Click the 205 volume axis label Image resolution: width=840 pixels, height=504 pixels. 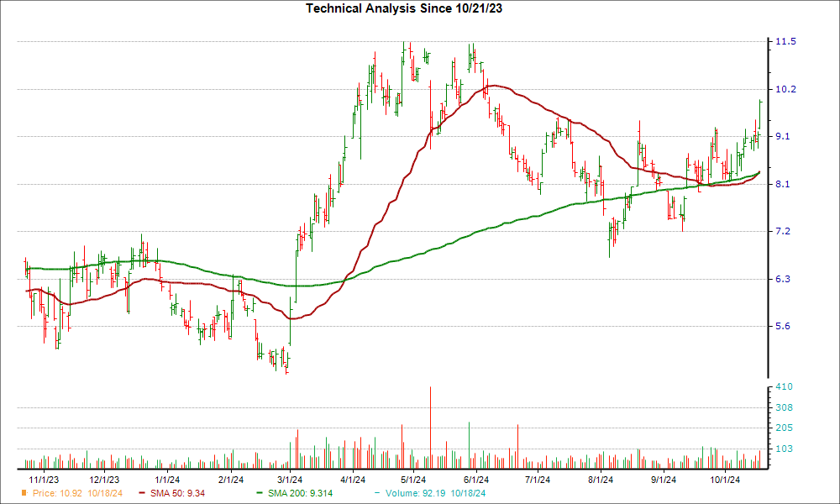[x=784, y=428]
